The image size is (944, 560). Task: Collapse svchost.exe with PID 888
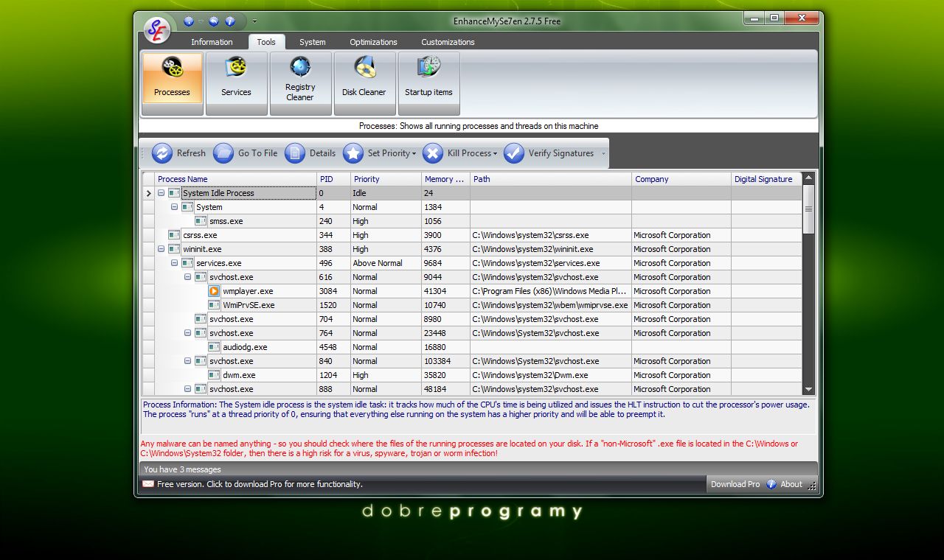187,389
